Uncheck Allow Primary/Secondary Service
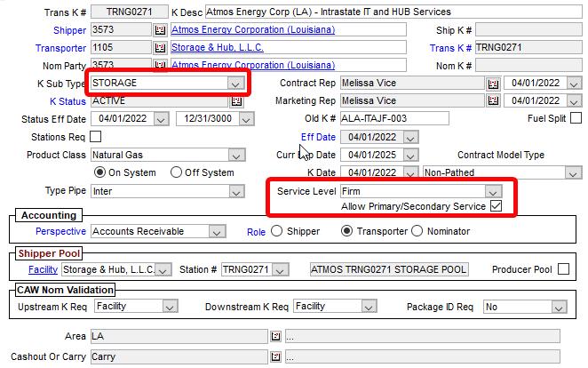The image size is (588, 368). [497, 206]
